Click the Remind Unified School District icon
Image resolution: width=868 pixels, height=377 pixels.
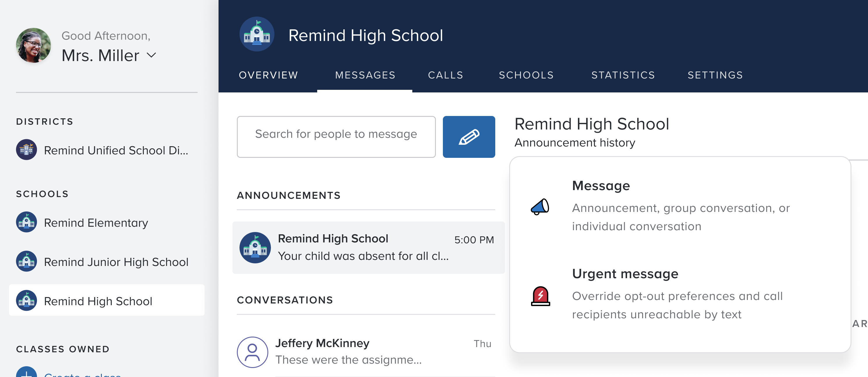point(26,150)
